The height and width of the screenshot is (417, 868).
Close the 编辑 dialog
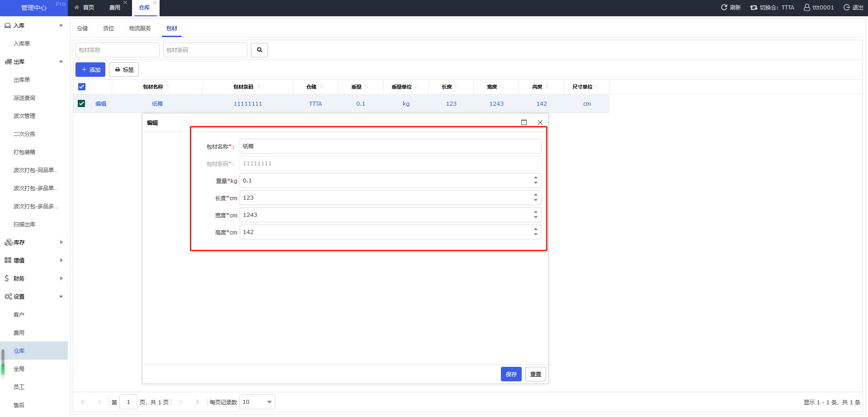540,122
